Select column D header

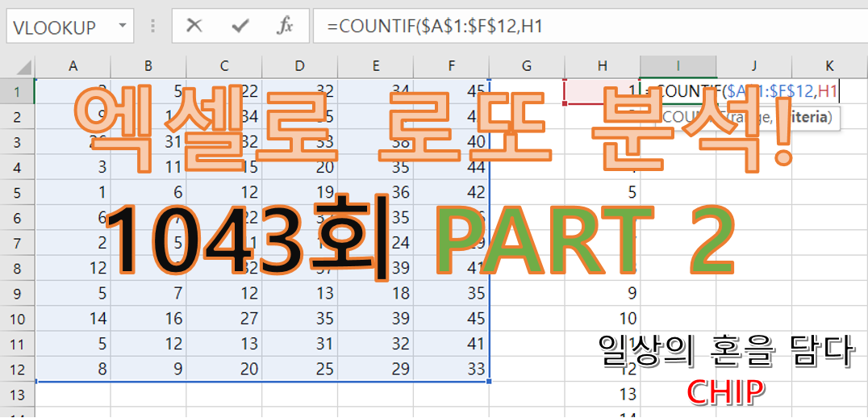tap(299, 66)
